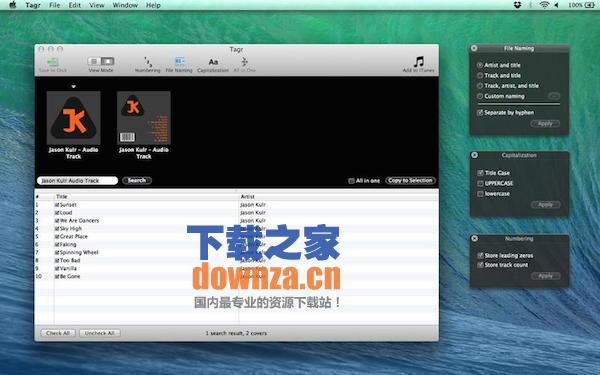Toggle Store leading zeros checkbox
This screenshot has width=600, height=375.
480,255
